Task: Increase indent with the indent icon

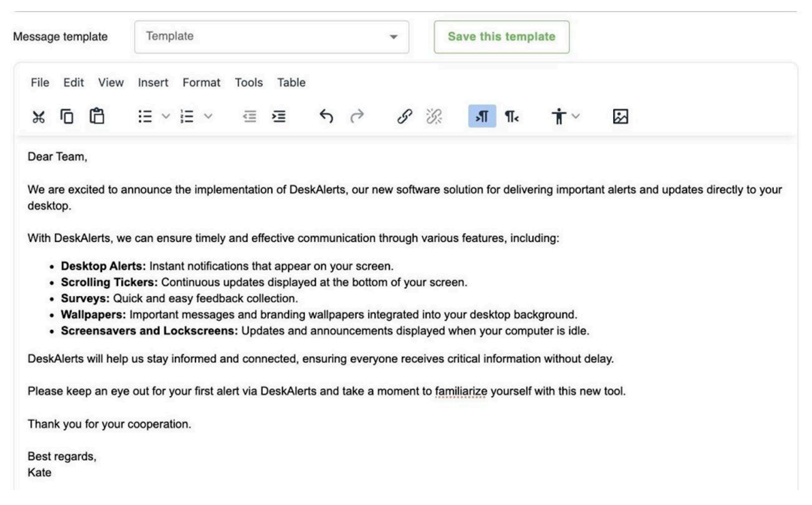Action: (278, 116)
